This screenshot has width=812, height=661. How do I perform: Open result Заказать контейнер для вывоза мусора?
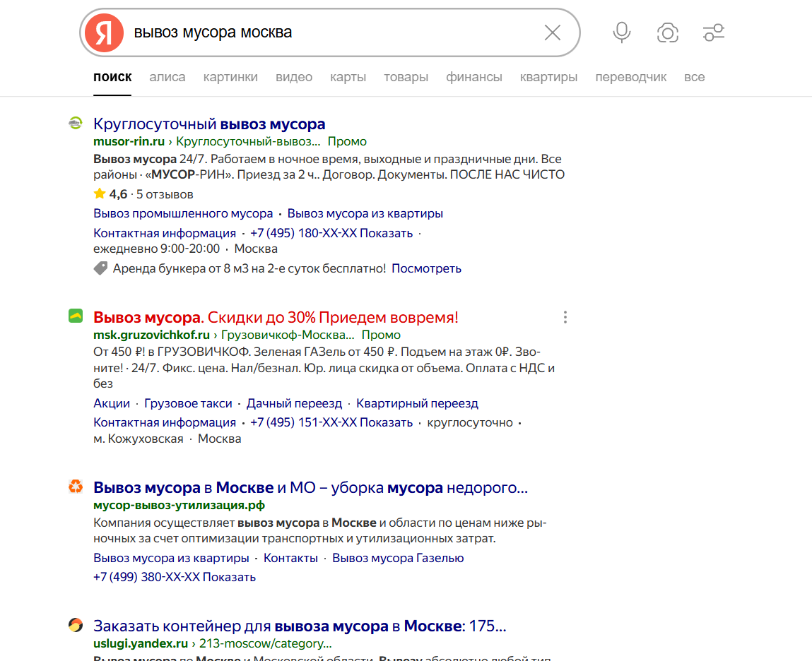[x=300, y=626]
